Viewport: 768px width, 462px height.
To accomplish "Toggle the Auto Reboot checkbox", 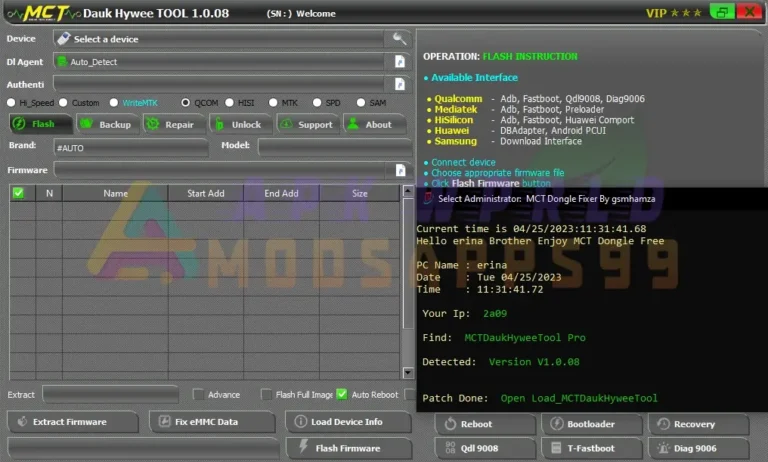I will [x=342, y=394].
